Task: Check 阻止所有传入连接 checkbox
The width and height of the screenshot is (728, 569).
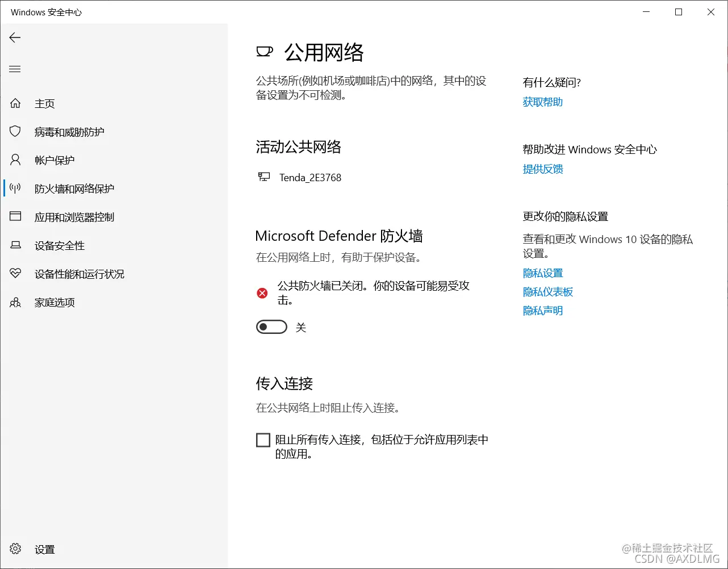Action: [262, 440]
